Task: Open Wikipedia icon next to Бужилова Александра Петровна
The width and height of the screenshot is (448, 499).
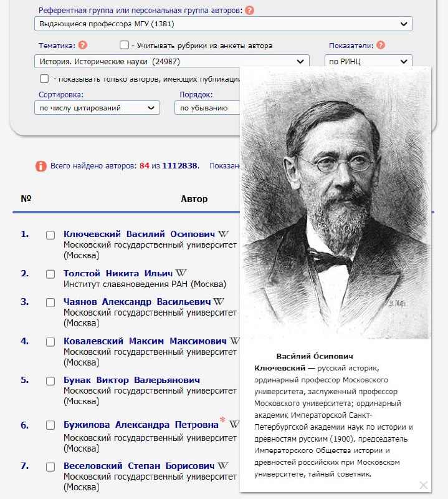Action: (234, 424)
